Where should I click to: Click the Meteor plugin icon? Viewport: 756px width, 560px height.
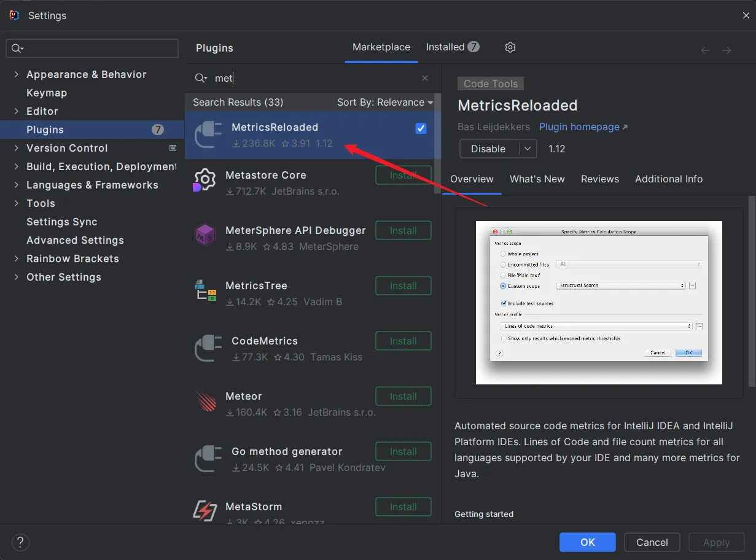[206, 401]
